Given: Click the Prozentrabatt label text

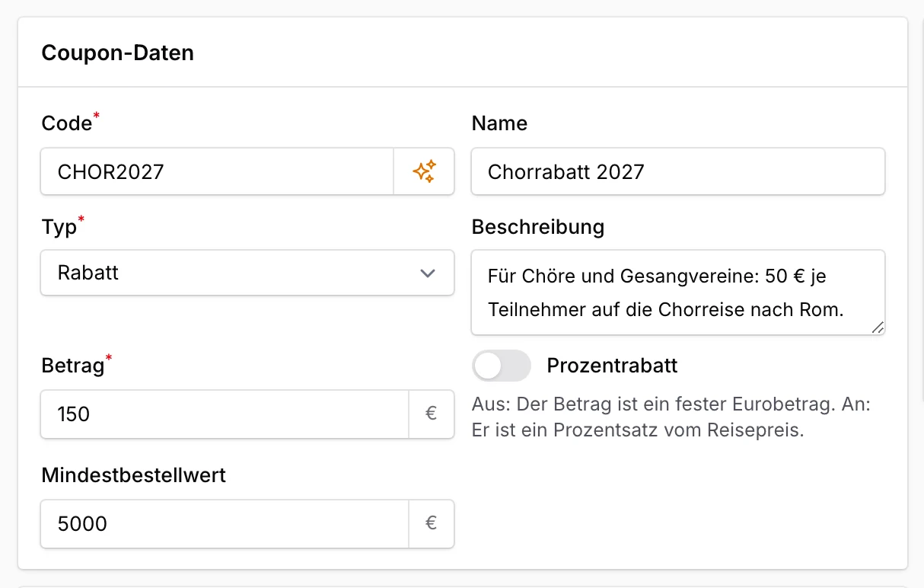Looking at the screenshot, I should pyautogui.click(x=612, y=366).
